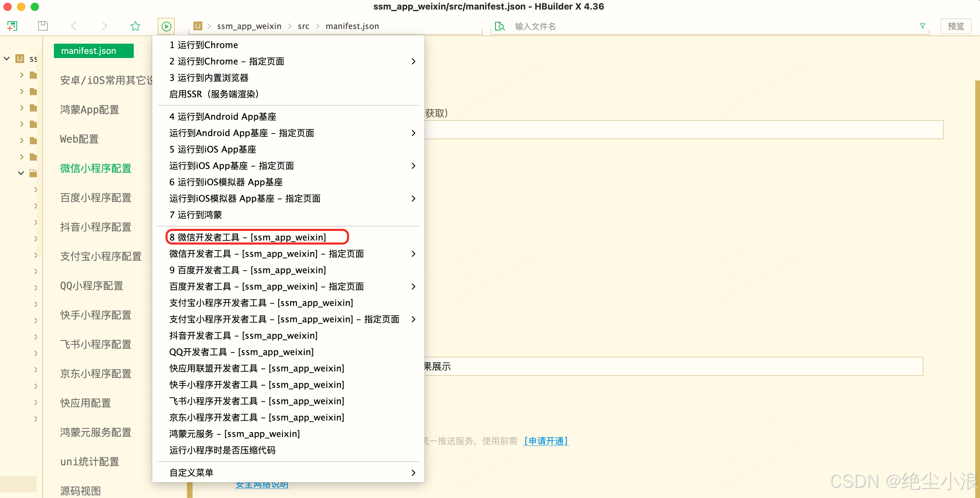Open 微信小程序配置 section
This screenshot has height=498, width=980.
click(96, 168)
